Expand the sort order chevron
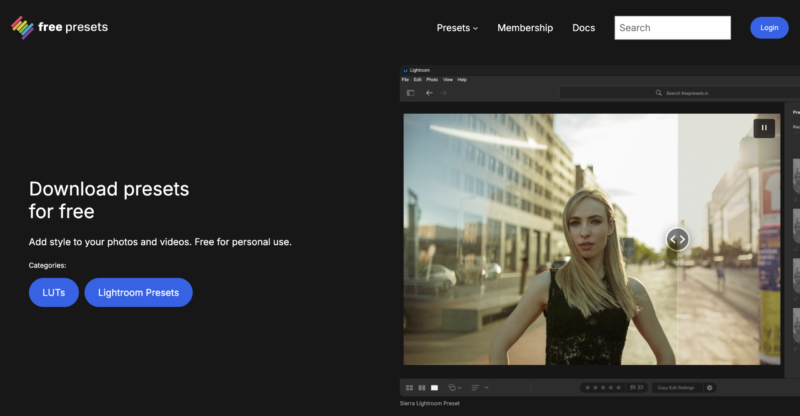The image size is (800, 416). 486,388
